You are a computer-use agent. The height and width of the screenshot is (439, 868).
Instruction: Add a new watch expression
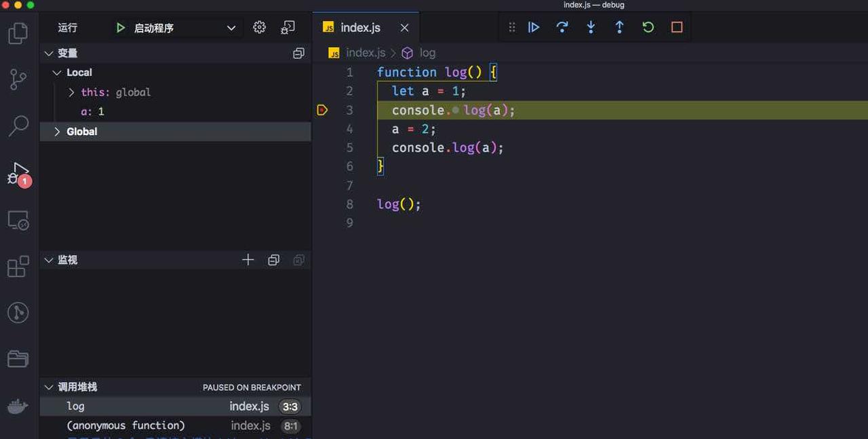click(x=248, y=259)
